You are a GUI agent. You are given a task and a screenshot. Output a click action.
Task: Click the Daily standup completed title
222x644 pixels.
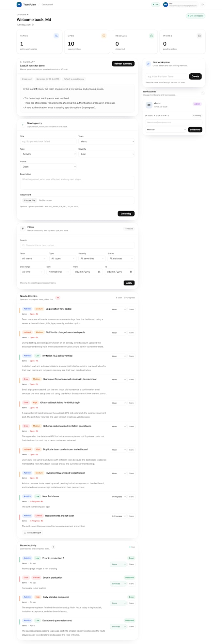pos(56,597)
